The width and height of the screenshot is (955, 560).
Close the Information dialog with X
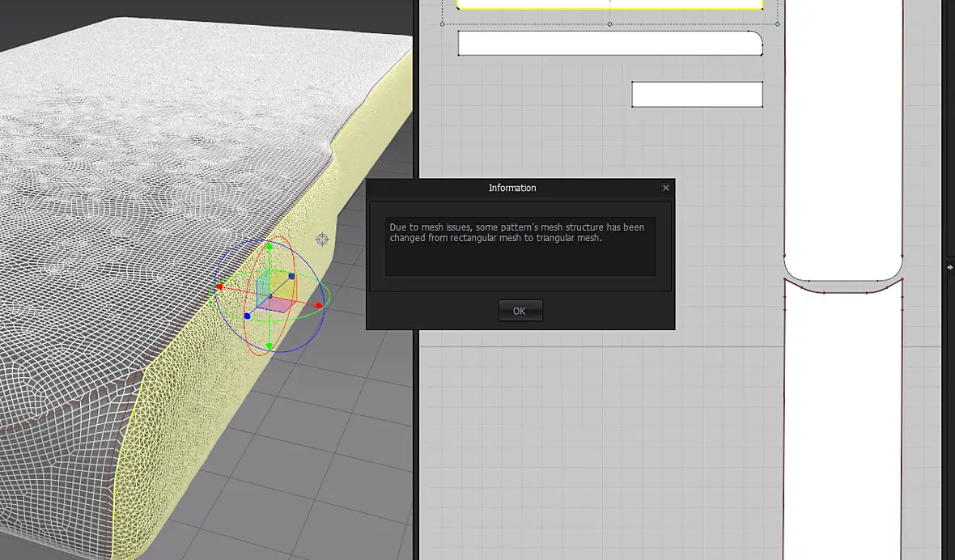666,188
